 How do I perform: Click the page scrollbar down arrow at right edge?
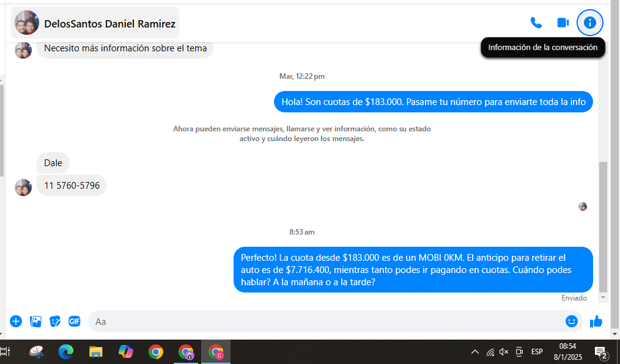pos(615,334)
